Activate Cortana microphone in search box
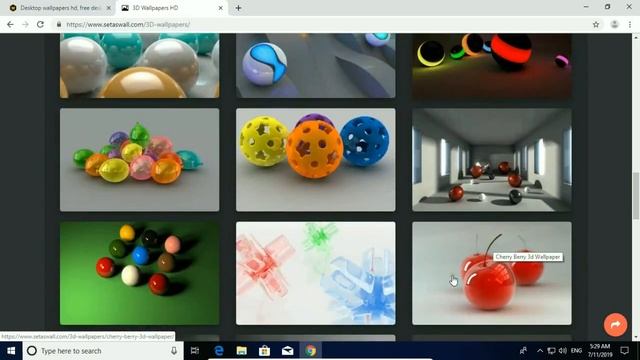 (x=174, y=351)
